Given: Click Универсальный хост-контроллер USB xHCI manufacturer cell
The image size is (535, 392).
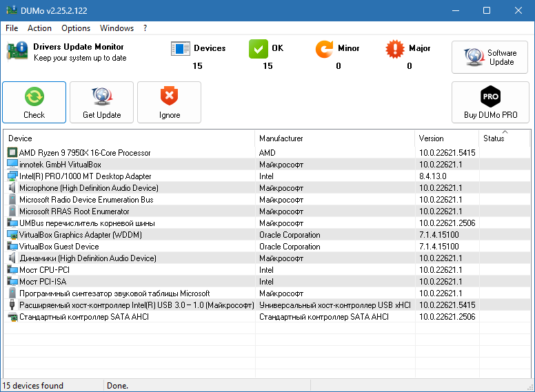Looking at the screenshot, I should (x=335, y=305).
